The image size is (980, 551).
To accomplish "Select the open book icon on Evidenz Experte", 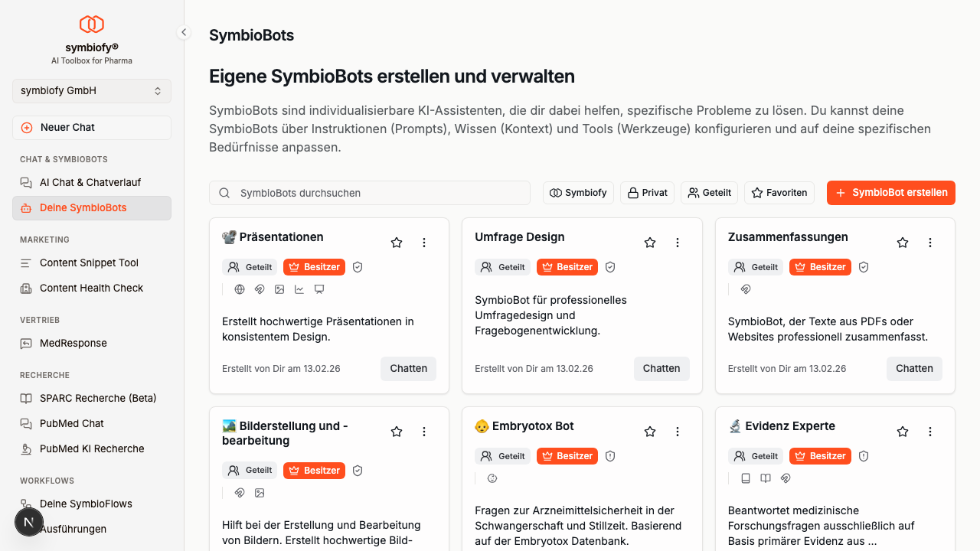I will coord(765,478).
